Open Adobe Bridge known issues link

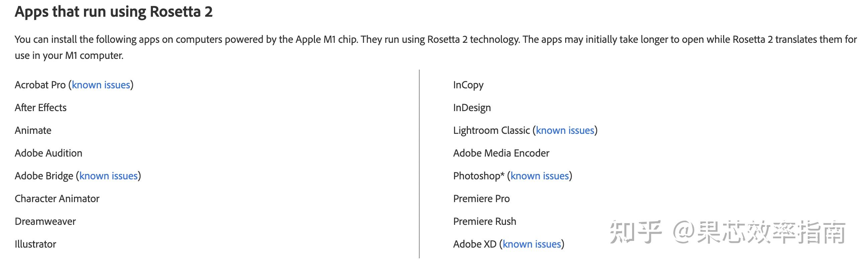point(108,176)
